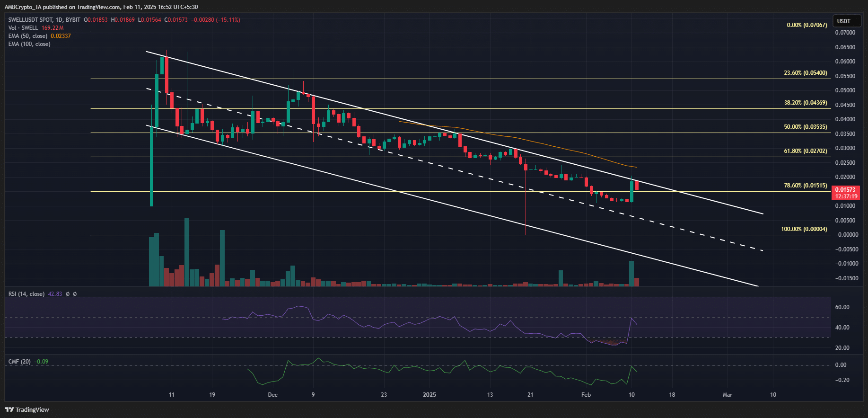Click the 78.60% (0.01515) Fibonacci label
Image resolution: width=868 pixels, height=418 pixels.
805,186
